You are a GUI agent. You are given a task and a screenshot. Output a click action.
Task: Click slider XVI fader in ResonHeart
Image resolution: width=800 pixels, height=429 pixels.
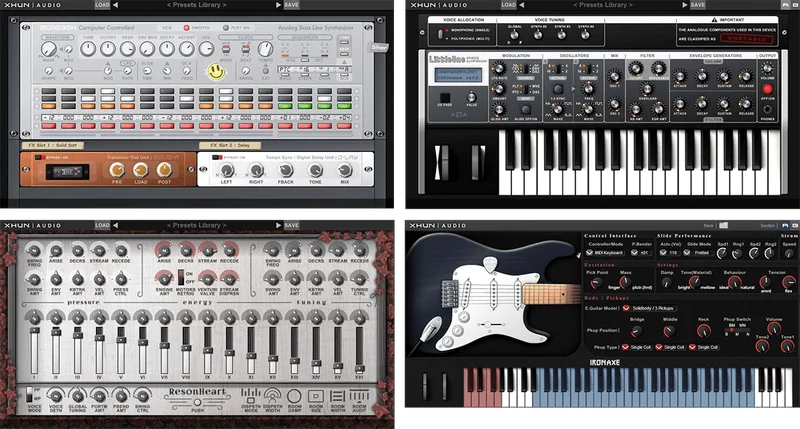pos(359,368)
